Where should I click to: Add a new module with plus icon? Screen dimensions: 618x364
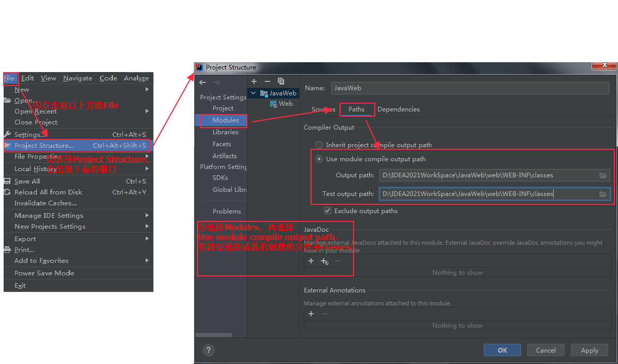coord(254,81)
